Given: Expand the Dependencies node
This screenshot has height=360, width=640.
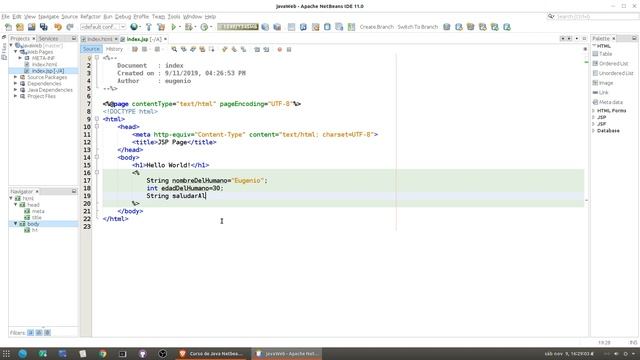Looking at the screenshot, I should point(16,83).
